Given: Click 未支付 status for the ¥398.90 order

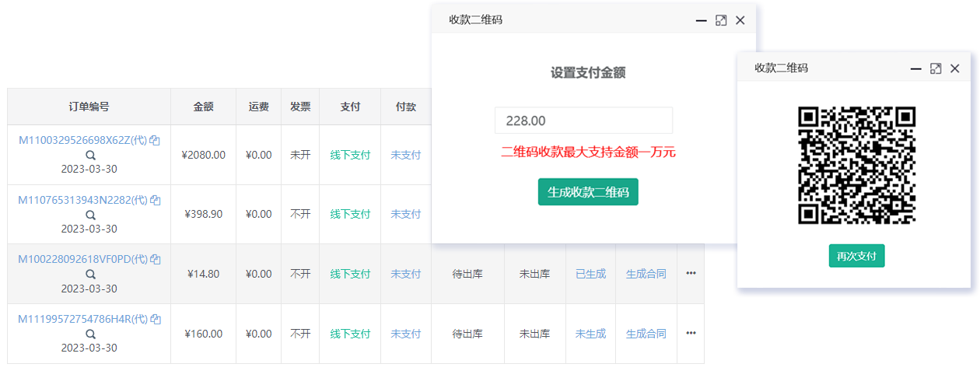Looking at the screenshot, I should 405,214.
